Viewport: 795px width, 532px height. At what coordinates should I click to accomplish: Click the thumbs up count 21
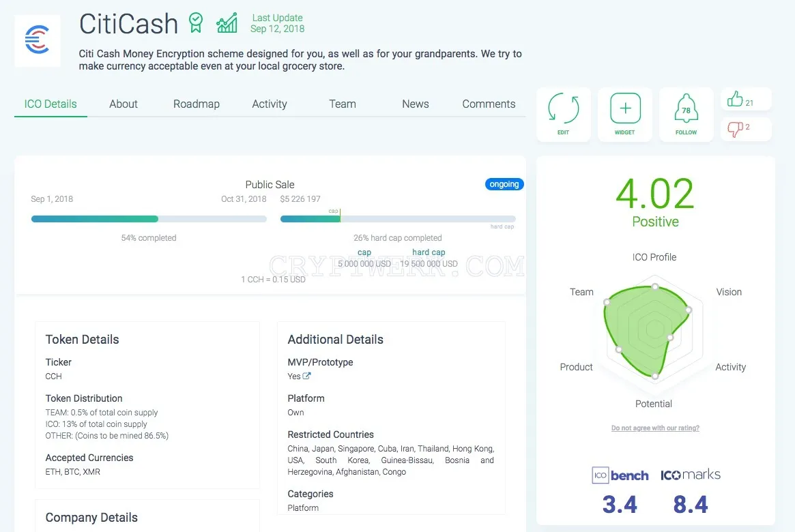(x=749, y=103)
